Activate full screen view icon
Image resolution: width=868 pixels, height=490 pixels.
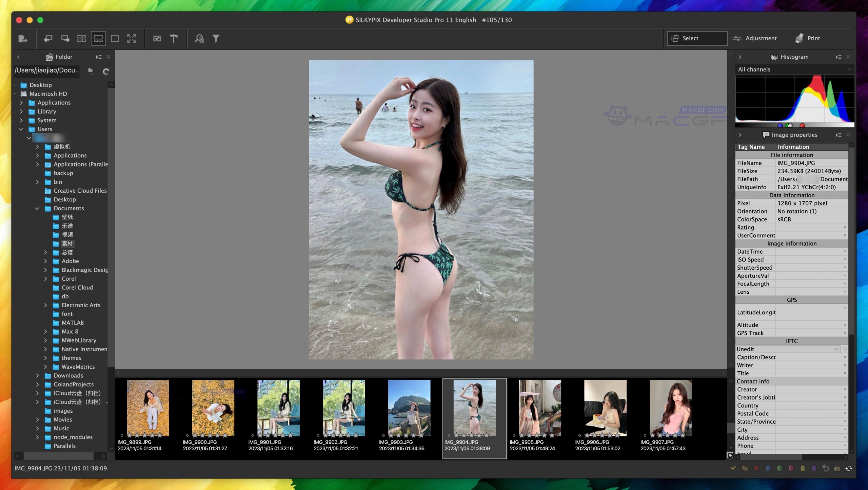[132, 38]
